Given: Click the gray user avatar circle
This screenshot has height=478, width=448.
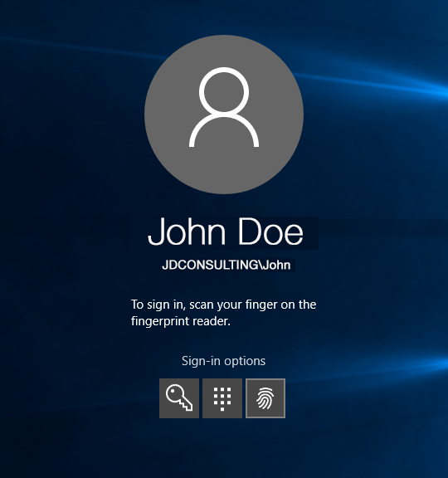Looking at the screenshot, I should click(x=224, y=115).
